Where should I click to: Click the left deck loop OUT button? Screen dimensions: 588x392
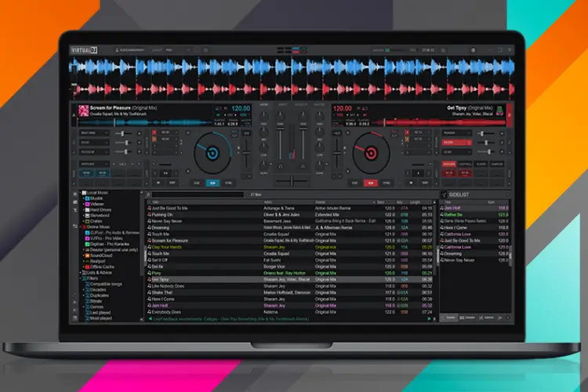(172, 183)
